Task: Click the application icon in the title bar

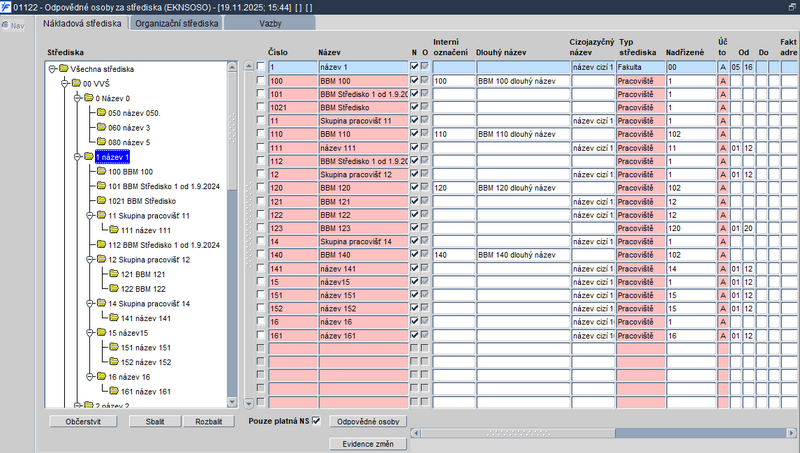Action: click(x=6, y=7)
